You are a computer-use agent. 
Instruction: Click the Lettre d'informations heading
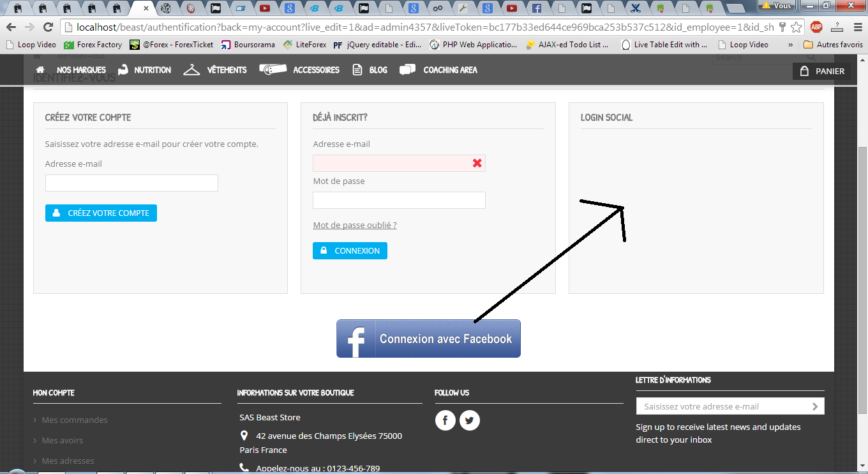pos(673,380)
